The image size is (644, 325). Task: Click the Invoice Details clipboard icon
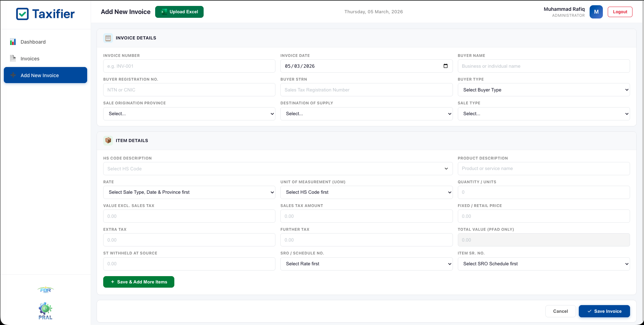(108, 38)
